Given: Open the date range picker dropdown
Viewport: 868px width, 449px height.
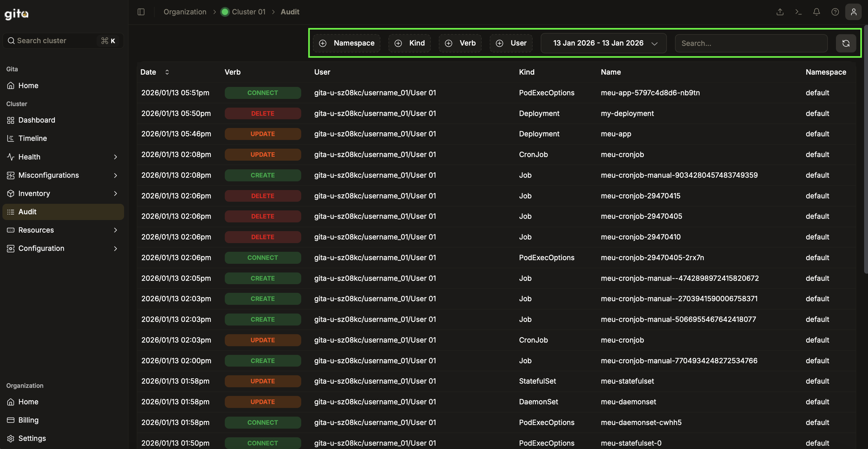Looking at the screenshot, I should (x=603, y=43).
